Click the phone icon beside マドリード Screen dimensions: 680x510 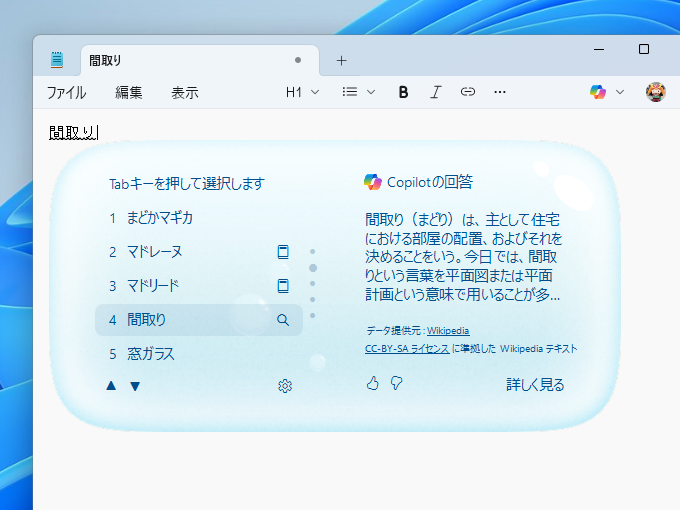tap(283, 286)
